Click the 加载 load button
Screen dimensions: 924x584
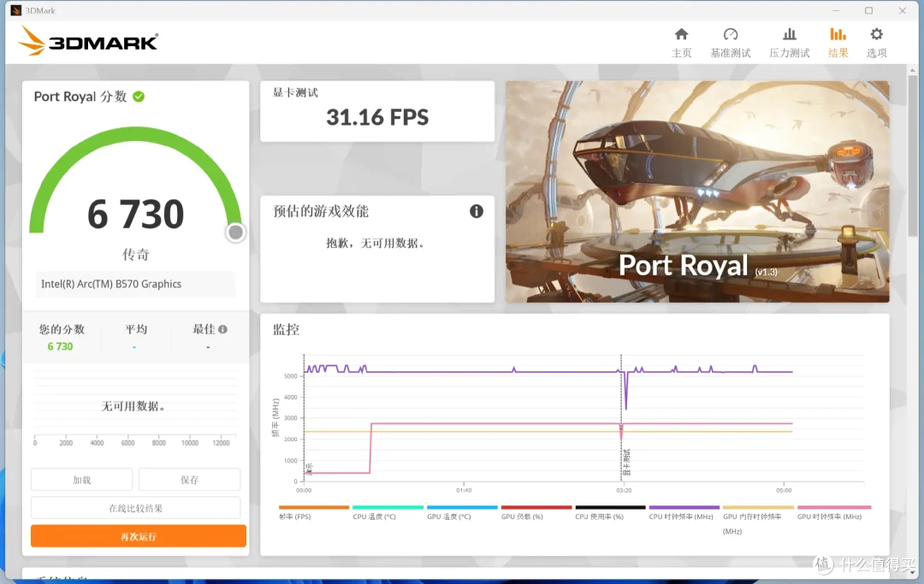[82, 480]
